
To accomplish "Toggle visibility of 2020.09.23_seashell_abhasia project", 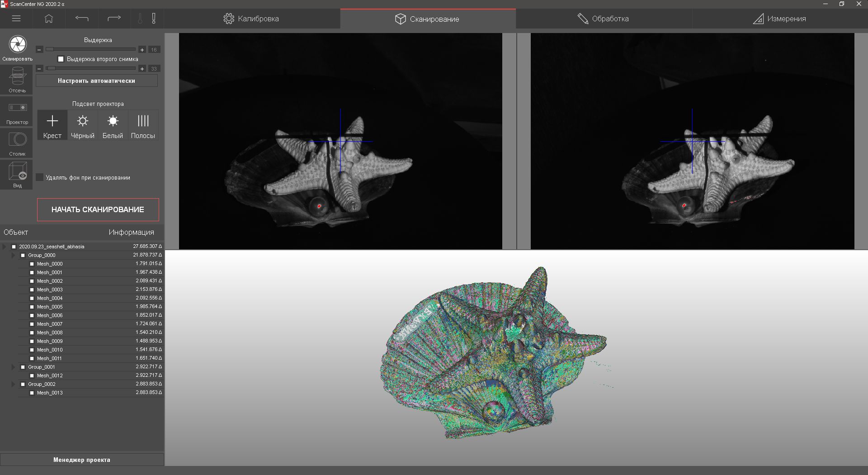I will 14,247.
